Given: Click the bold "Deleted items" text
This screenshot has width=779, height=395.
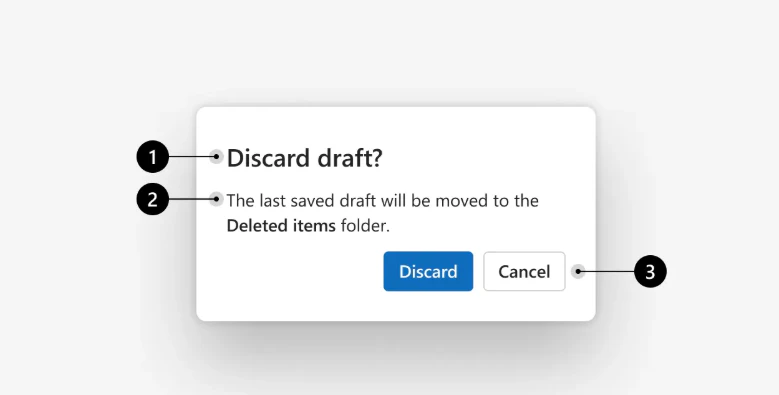Looking at the screenshot, I should [281, 226].
